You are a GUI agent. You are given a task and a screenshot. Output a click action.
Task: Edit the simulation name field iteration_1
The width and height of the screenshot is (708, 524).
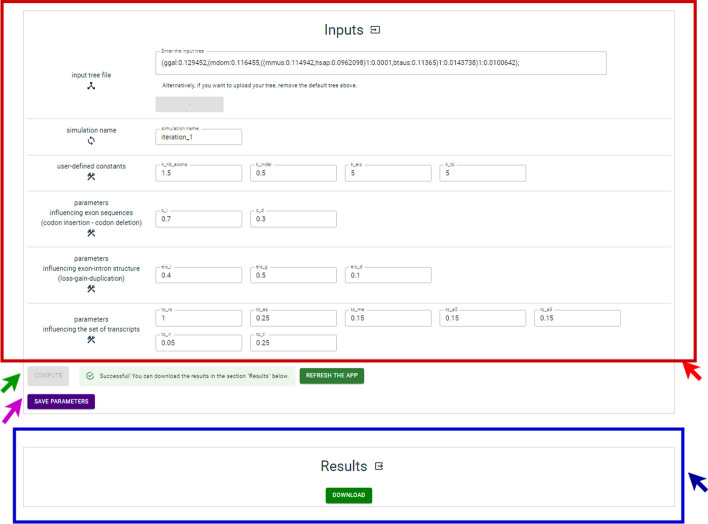click(199, 137)
